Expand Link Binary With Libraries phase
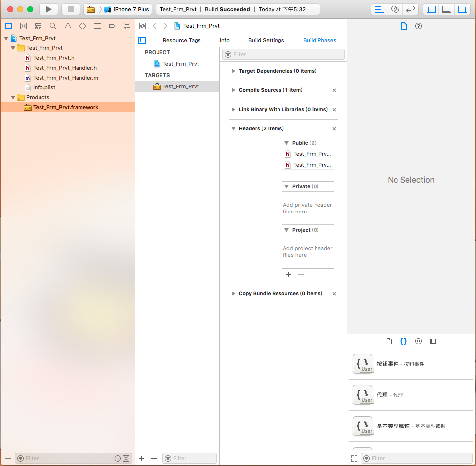Viewport: 476px width, 466px height. (233, 109)
